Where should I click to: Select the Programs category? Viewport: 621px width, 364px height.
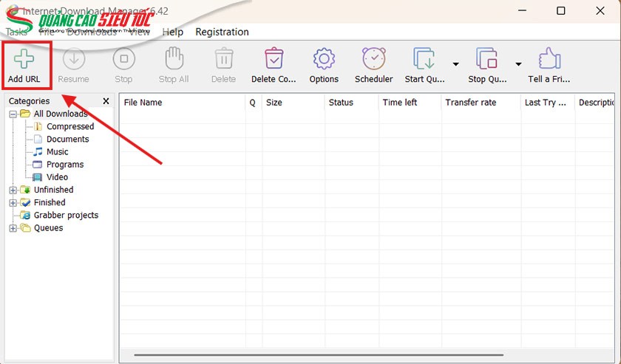[65, 165]
